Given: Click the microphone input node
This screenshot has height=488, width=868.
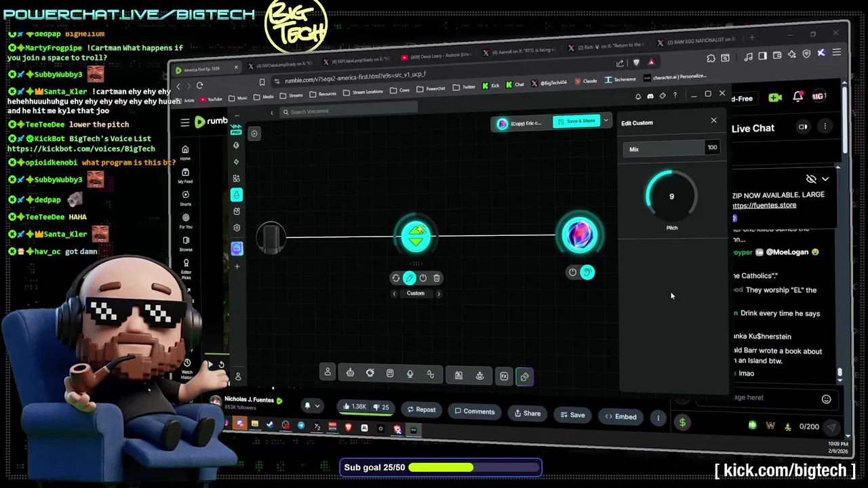Looking at the screenshot, I should [x=271, y=238].
